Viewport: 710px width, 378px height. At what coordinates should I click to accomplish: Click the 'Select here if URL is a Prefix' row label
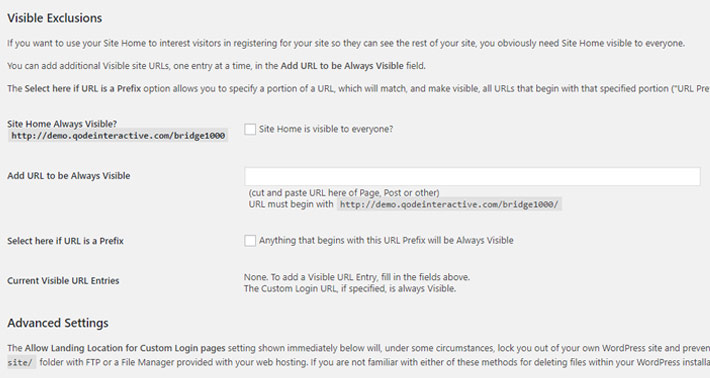(x=65, y=241)
